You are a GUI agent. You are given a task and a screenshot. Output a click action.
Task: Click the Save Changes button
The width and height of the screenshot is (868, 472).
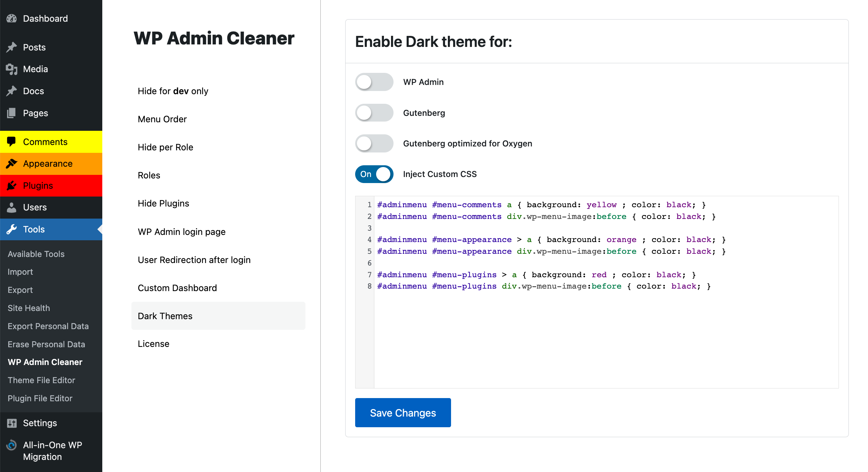(403, 413)
